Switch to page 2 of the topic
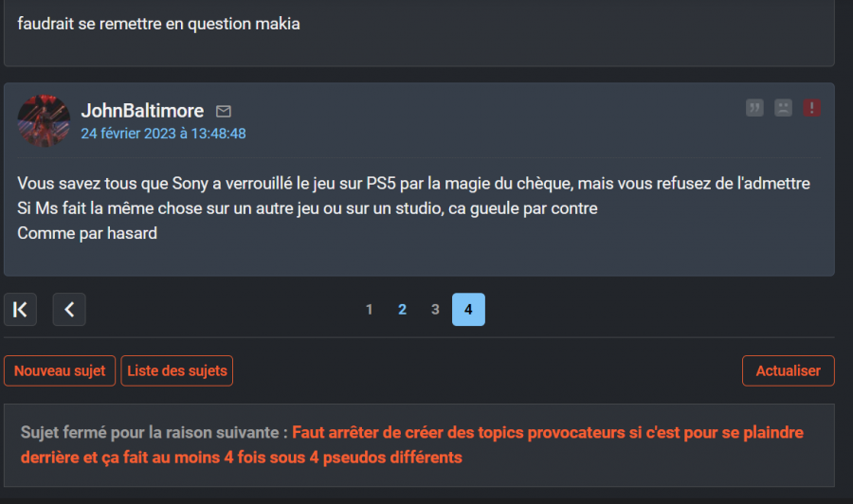The width and height of the screenshot is (853, 504). [x=403, y=309]
